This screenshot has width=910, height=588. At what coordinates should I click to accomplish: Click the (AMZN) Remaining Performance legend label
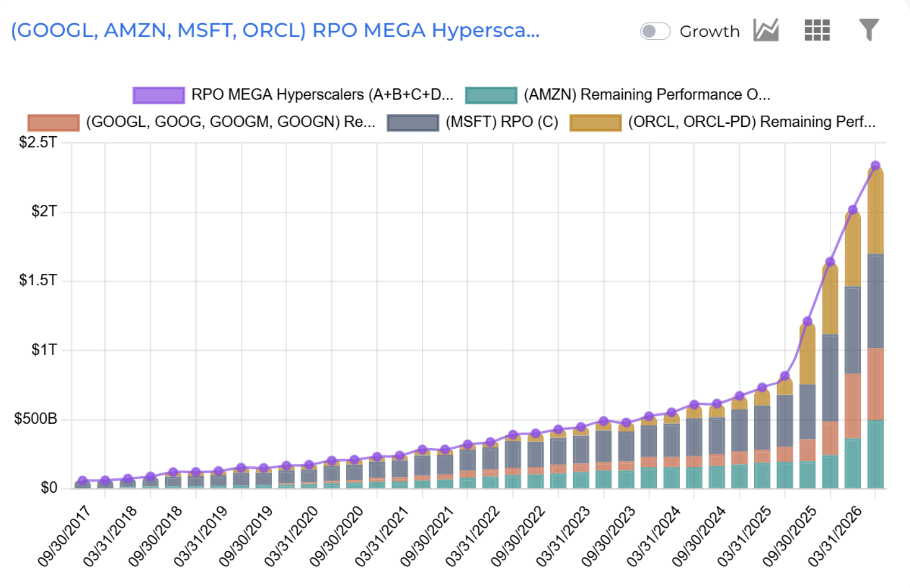click(x=647, y=95)
